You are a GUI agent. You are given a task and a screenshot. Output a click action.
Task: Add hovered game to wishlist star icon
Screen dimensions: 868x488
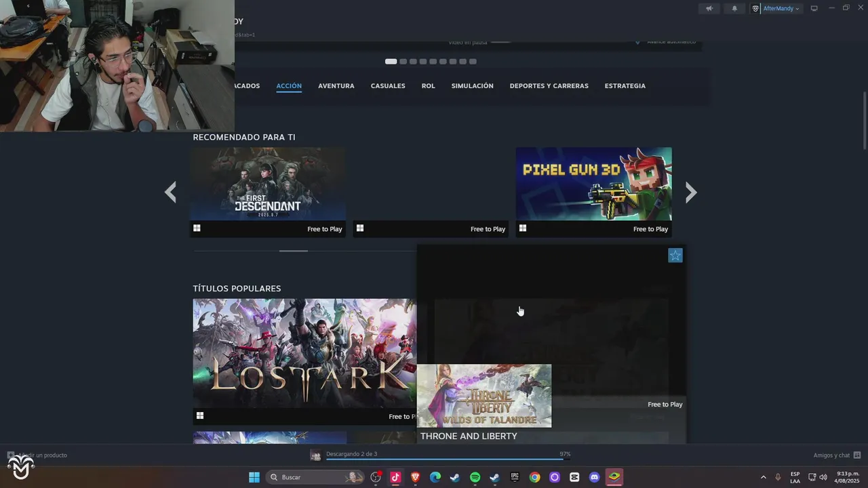coord(675,256)
